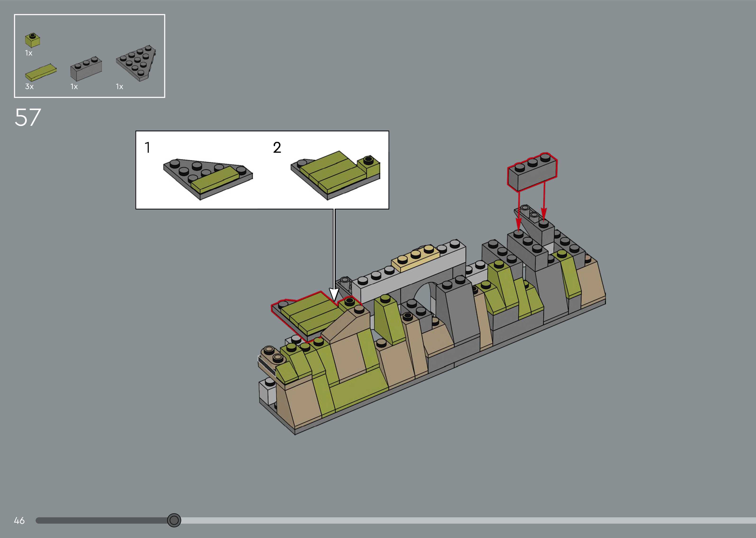Image resolution: width=756 pixels, height=538 pixels.
Task: Click the olive green flat tile part icon
Action: (x=40, y=73)
